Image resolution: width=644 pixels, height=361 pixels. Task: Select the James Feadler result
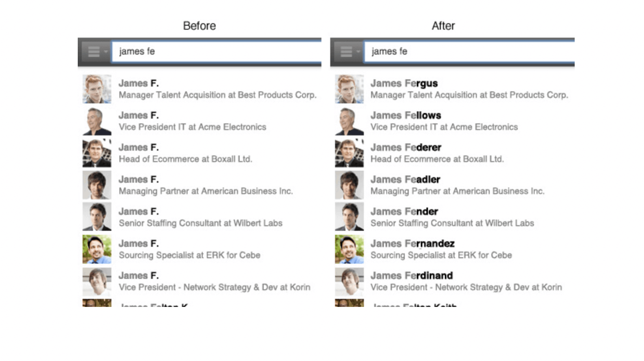[405, 180]
